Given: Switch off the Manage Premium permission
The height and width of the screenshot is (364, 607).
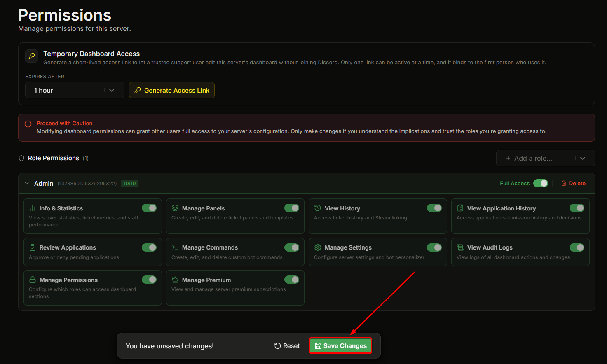Looking at the screenshot, I should point(292,280).
